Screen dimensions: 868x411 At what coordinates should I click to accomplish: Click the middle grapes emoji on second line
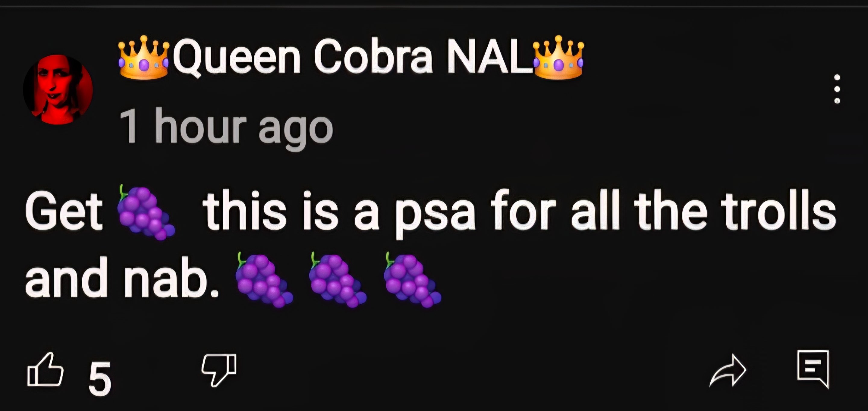(x=338, y=280)
